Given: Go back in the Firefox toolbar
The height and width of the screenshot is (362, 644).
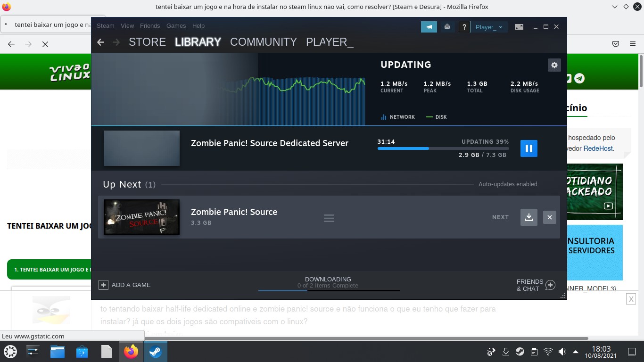Looking at the screenshot, I should [x=11, y=44].
